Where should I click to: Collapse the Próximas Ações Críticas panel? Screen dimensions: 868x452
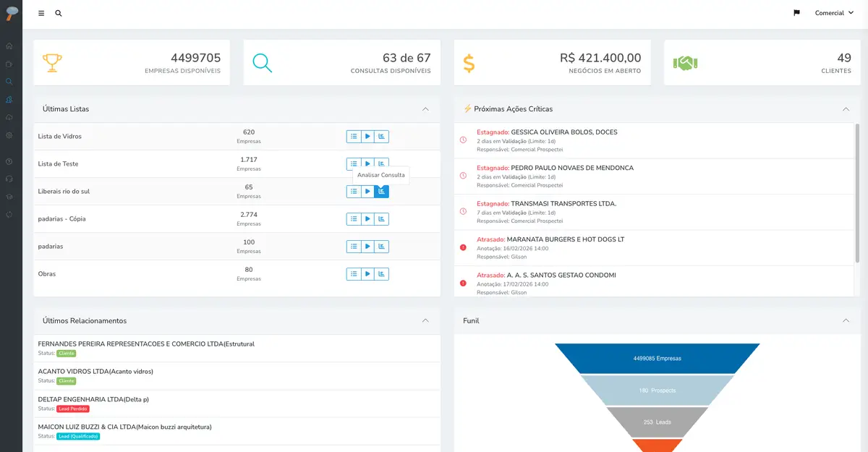[846, 108]
